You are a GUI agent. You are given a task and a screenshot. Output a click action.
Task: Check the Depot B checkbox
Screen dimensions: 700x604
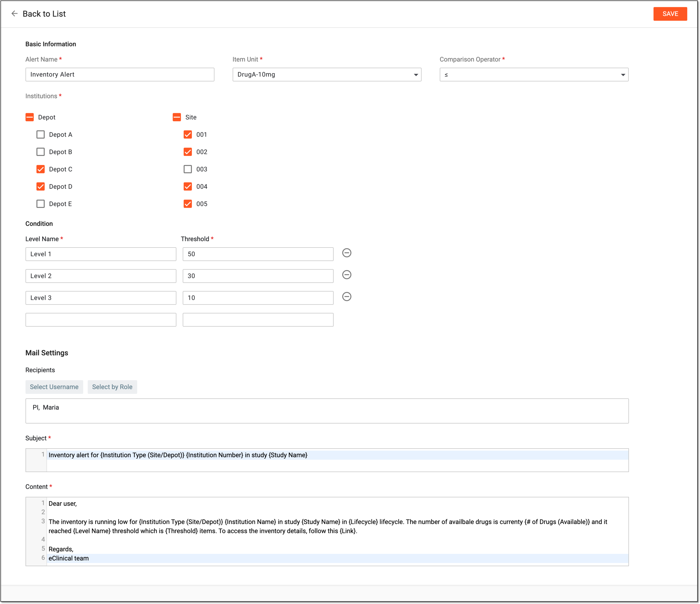point(41,152)
